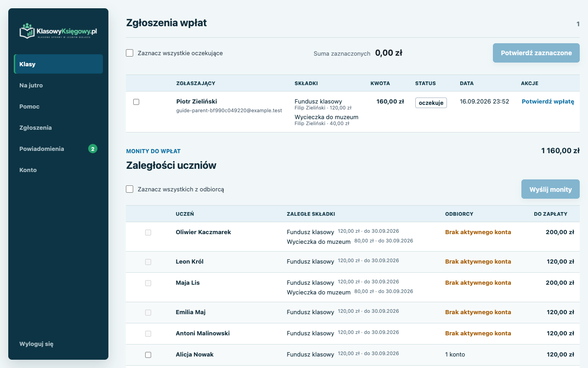This screenshot has height=368, width=588.
Task: Open the Klasy sidebar item
Action: click(58, 64)
